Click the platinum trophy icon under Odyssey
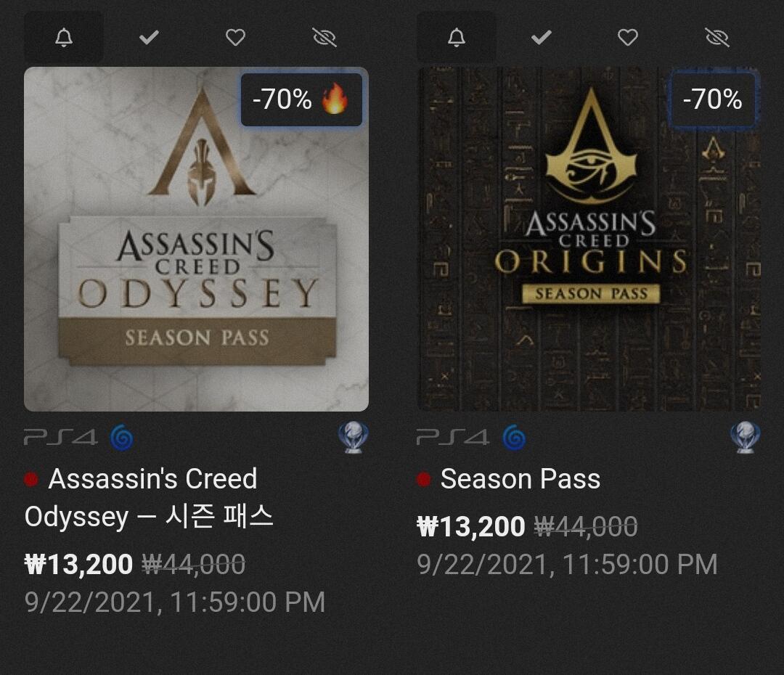 [353, 438]
